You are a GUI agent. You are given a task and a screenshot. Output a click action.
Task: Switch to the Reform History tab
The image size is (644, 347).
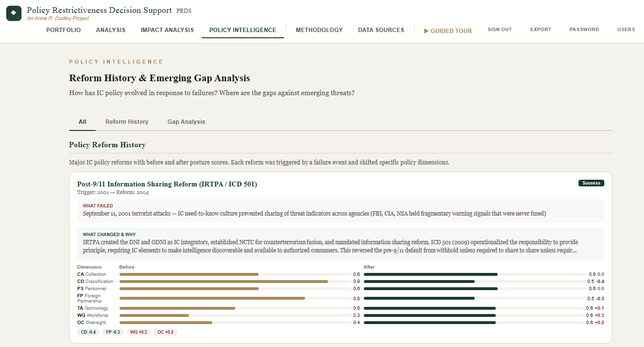[127, 122]
